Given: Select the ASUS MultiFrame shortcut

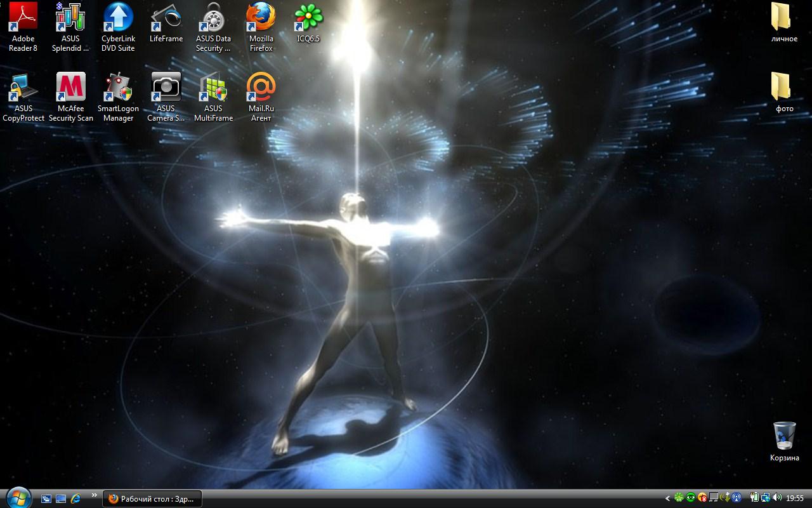Looking at the screenshot, I should point(213,88).
